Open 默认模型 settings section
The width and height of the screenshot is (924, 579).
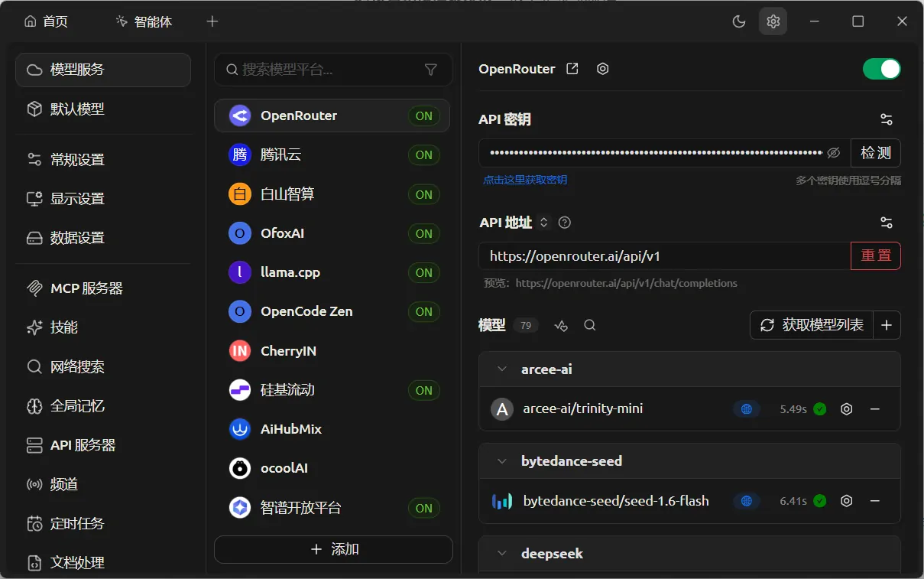(103, 109)
